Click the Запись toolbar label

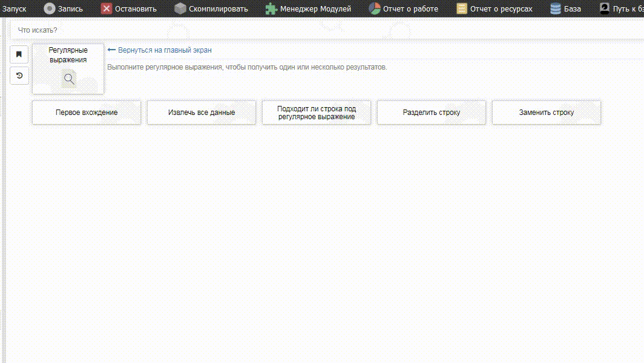coord(70,8)
